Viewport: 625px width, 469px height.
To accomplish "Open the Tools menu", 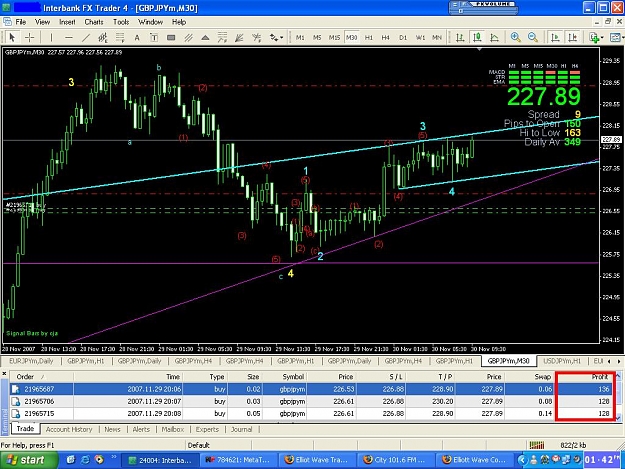I will 121,22.
